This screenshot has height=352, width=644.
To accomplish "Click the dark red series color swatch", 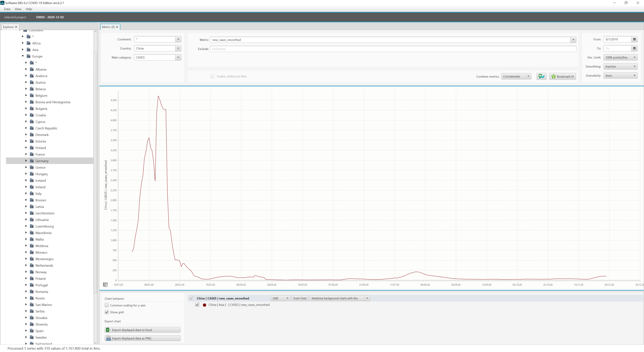I will [205, 305].
